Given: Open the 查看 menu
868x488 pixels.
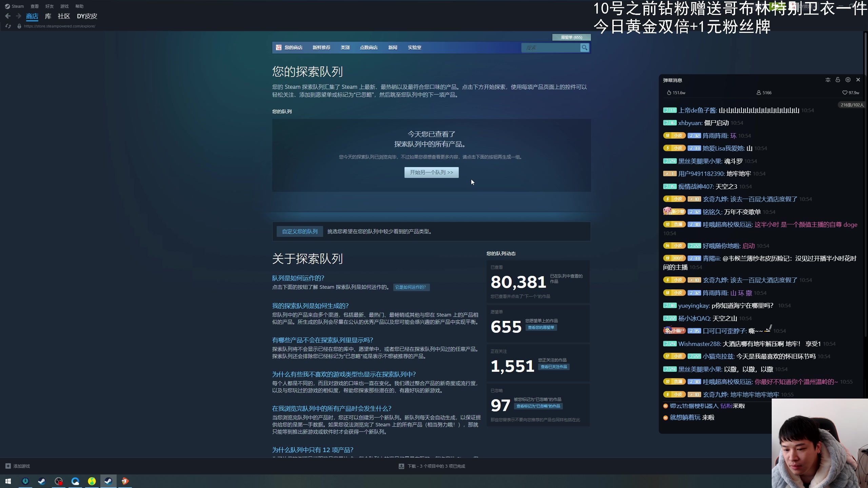Looking at the screenshot, I should [35, 6].
